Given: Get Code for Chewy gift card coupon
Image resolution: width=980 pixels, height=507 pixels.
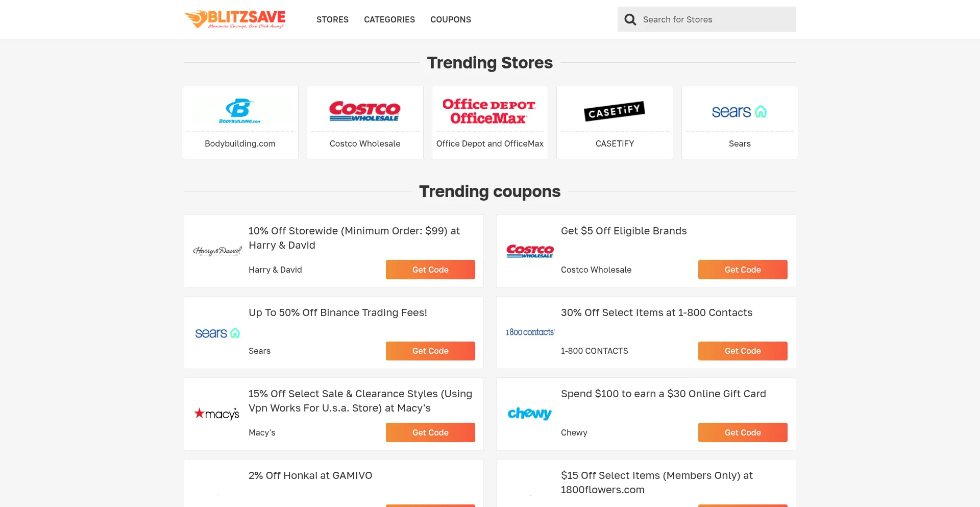Looking at the screenshot, I should click(x=743, y=432).
